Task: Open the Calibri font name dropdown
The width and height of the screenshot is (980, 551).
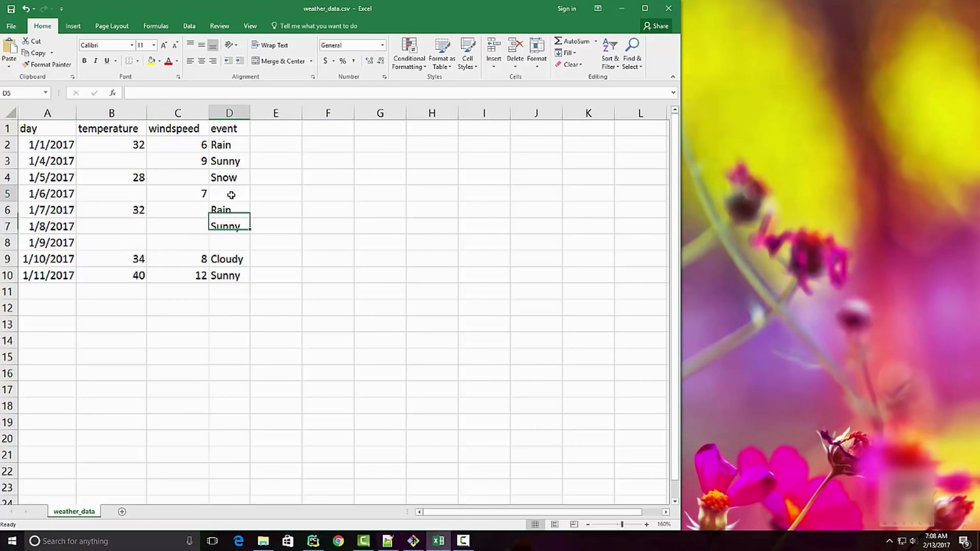Action: point(132,45)
